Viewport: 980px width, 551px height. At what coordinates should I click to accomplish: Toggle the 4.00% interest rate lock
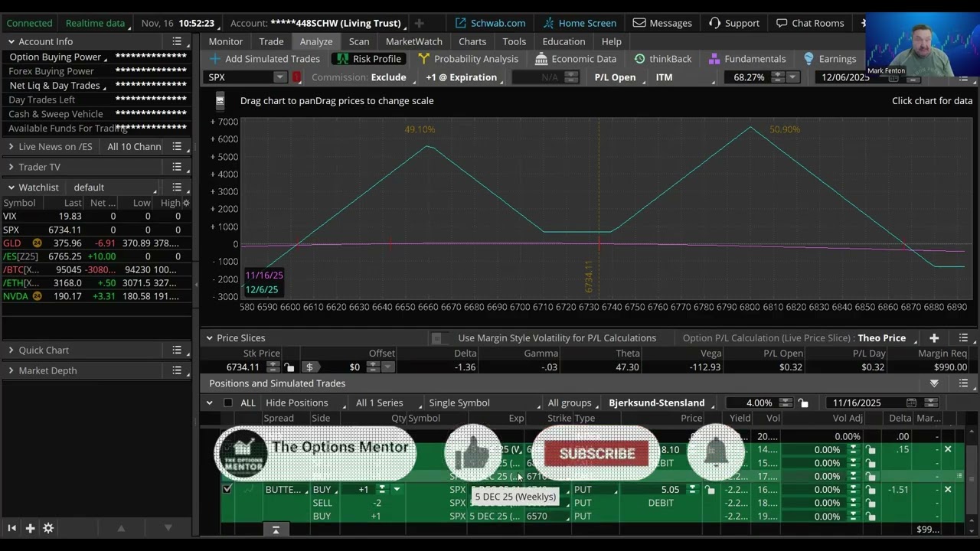tap(803, 403)
